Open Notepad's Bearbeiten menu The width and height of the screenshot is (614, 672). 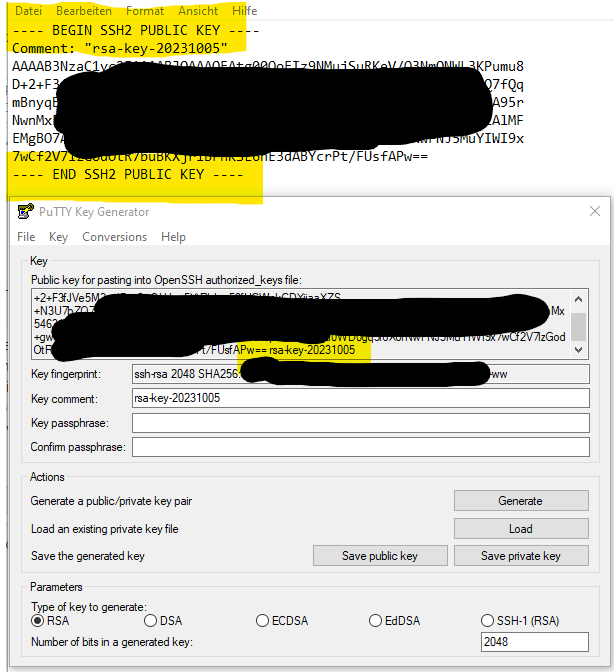(84, 11)
